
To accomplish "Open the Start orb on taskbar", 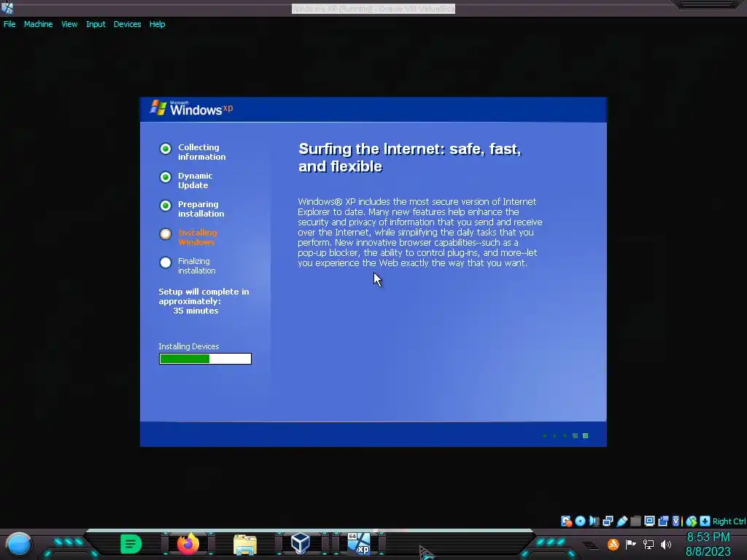I will tap(19, 545).
